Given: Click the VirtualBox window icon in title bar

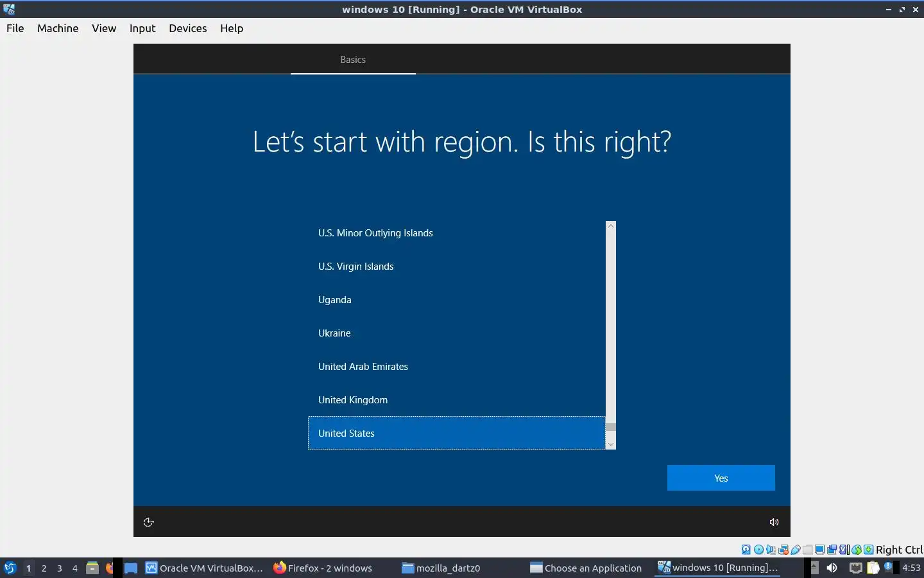Looking at the screenshot, I should point(8,9).
